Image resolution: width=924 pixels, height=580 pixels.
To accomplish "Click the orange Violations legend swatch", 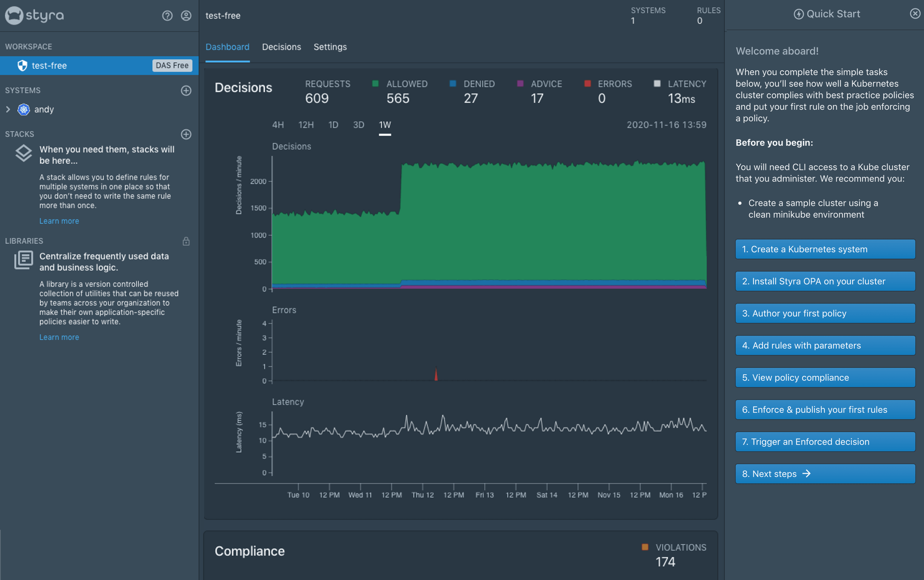I will coord(645,547).
